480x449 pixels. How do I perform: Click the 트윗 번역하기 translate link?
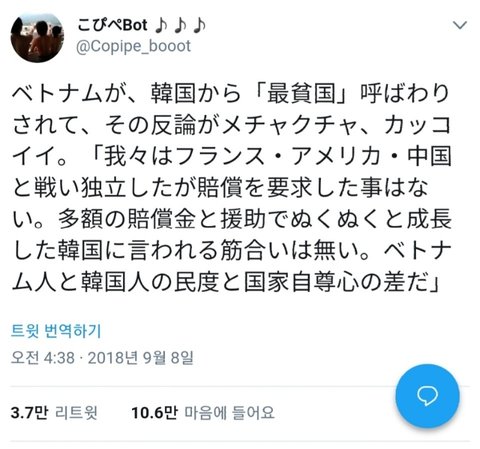(x=56, y=331)
